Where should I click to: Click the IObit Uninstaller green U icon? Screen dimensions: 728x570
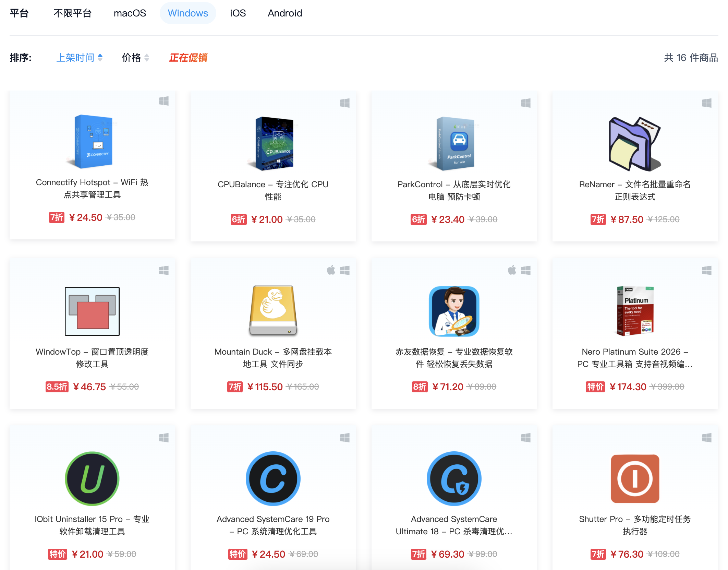(x=92, y=478)
